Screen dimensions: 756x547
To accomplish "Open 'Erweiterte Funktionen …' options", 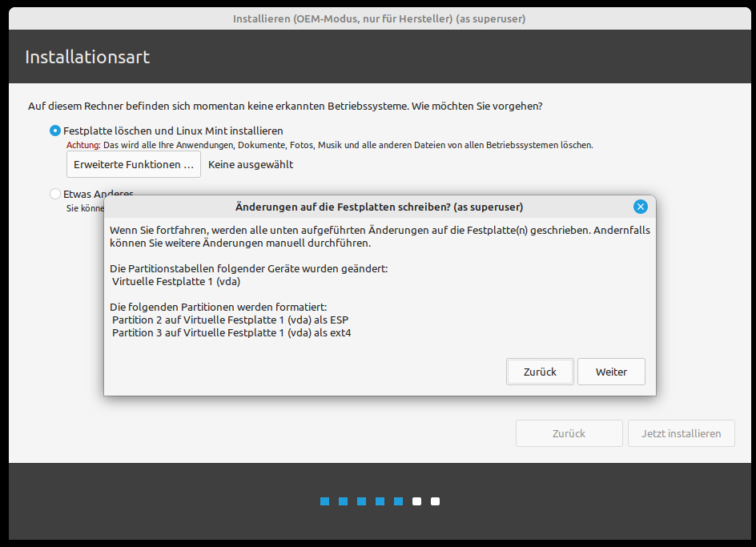I will tap(134, 164).
